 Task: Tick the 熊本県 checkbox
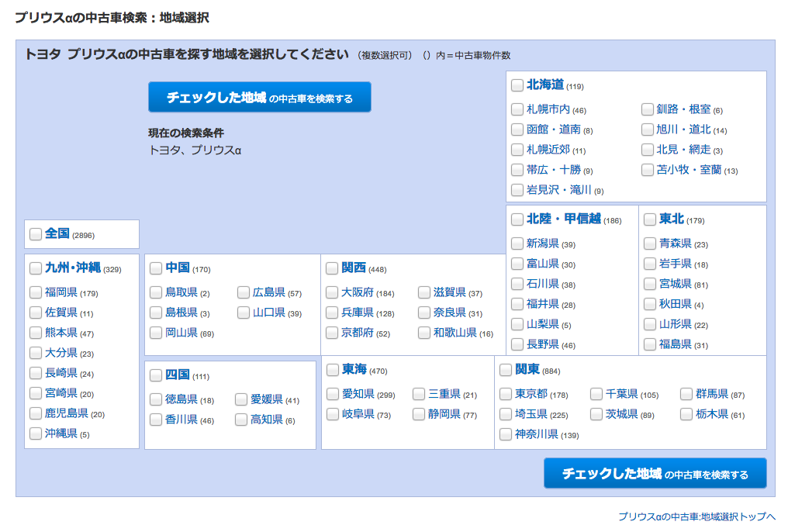35,333
